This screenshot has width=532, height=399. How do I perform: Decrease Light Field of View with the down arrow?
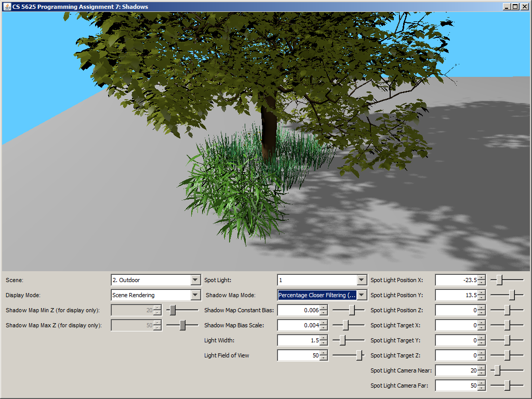[324, 358]
